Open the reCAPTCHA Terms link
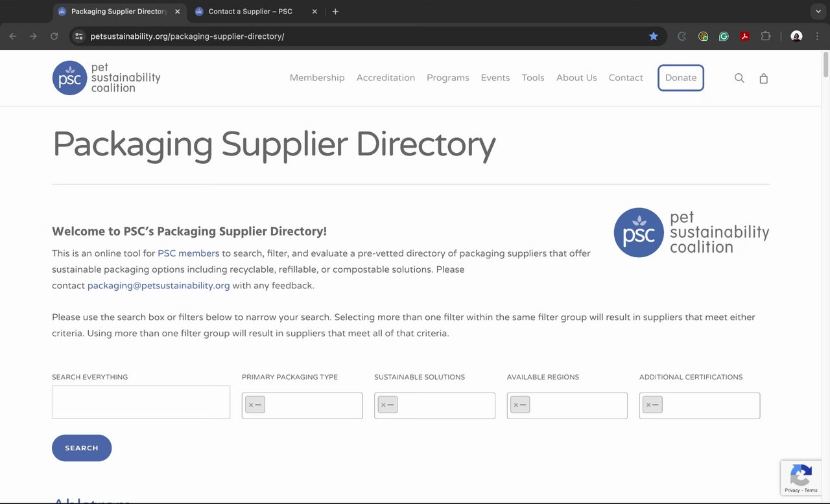This screenshot has height=504, width=830. click(x=811, y=490)
